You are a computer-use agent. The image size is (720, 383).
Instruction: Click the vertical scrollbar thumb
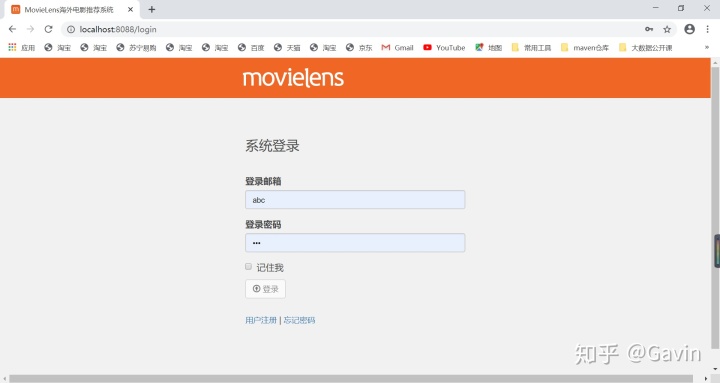[x=715, y=207]
